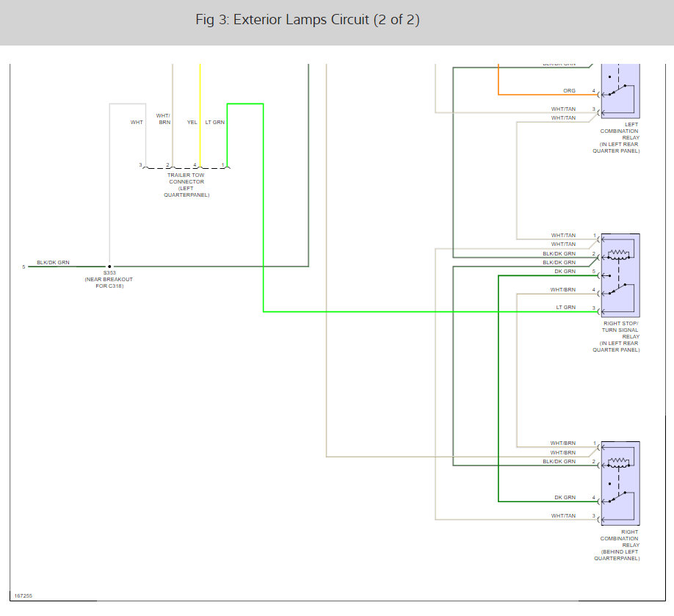
Task: Click the "YEL" wire label
Action: coord(192,123)
